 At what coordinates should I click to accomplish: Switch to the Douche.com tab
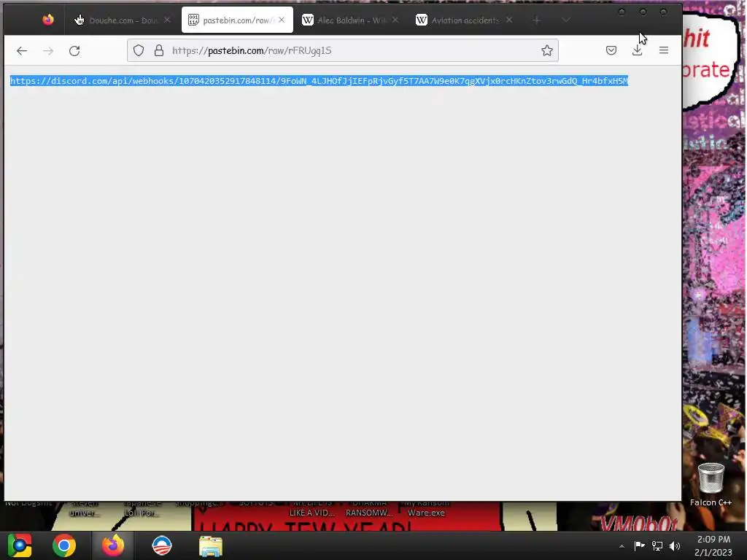123,20
